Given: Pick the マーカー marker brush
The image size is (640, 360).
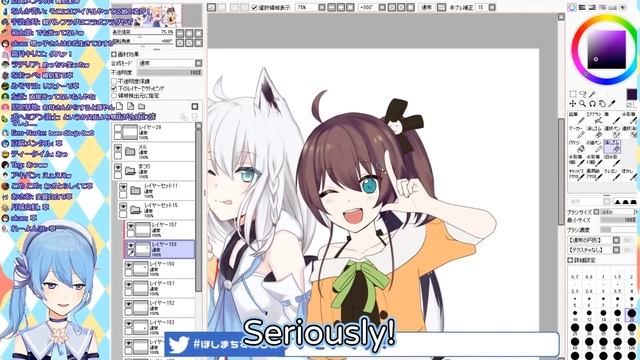Looking at the screenshot, I should 576,133.
